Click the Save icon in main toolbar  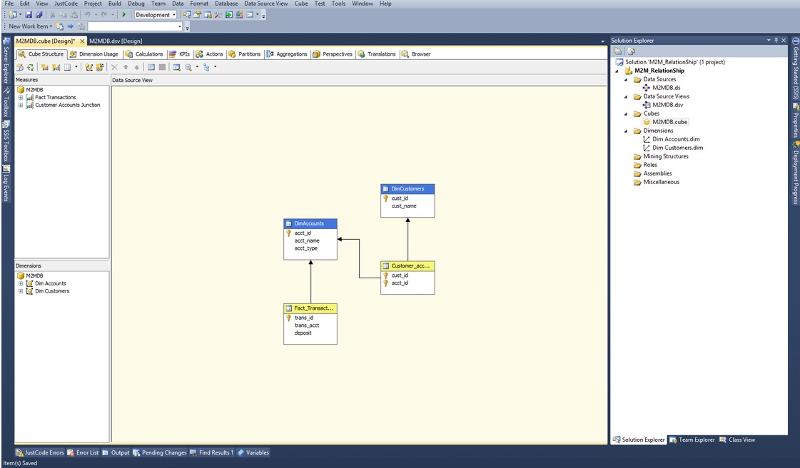pyautogui.click(x=28, y=15)
